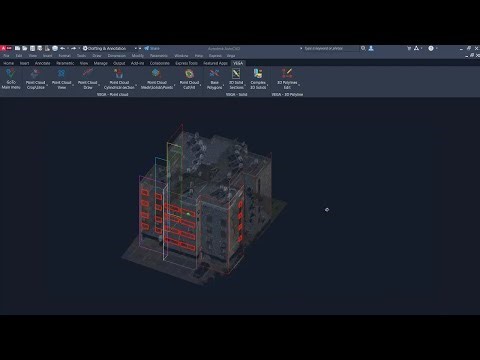The width and height of the screenshot is (480, 360).
Task: Open the Dimension menu
Action: (x=117, y=56)
